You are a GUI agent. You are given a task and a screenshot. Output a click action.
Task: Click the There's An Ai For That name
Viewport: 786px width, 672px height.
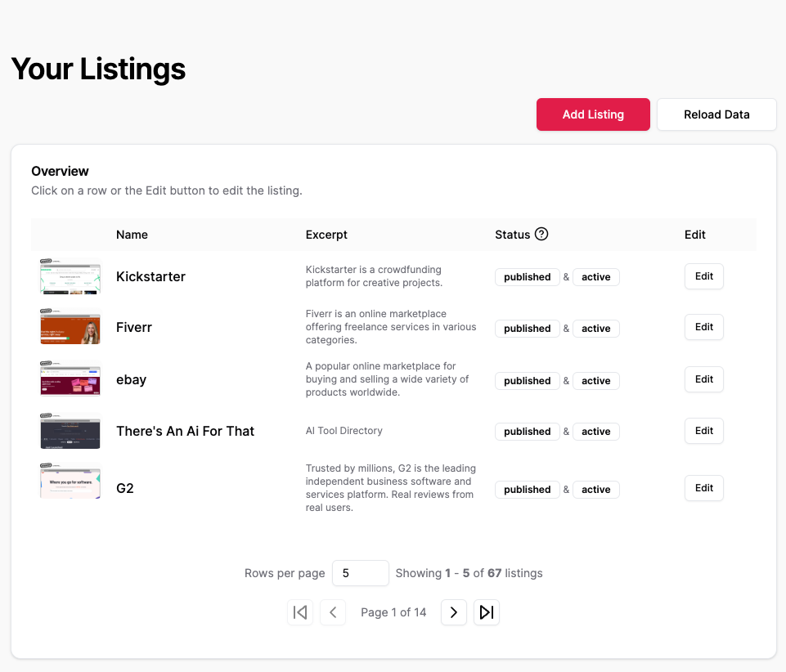[186, 431]
